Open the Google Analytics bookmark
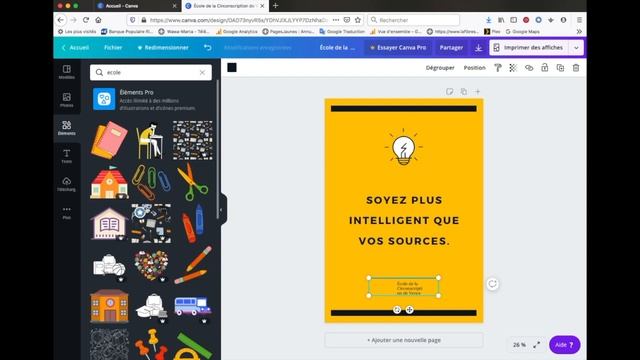 [x=237, y=31]
